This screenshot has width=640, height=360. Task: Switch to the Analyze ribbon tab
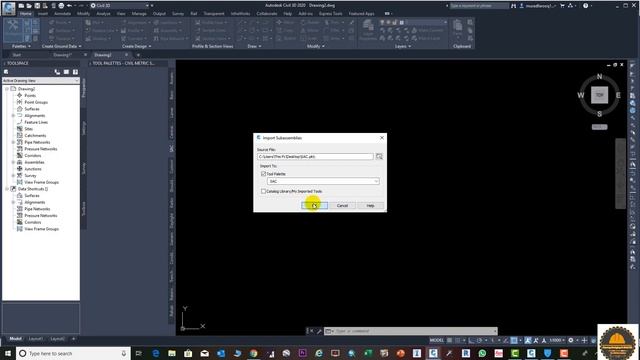click(x=103, y=13)
